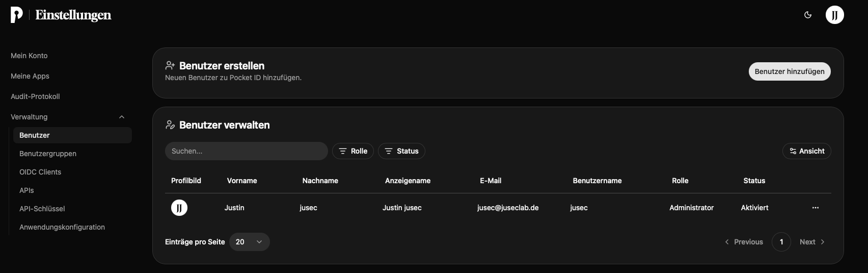
Task: Select Benutzergruppen in the sidebar
Action: tap(48, 154)
